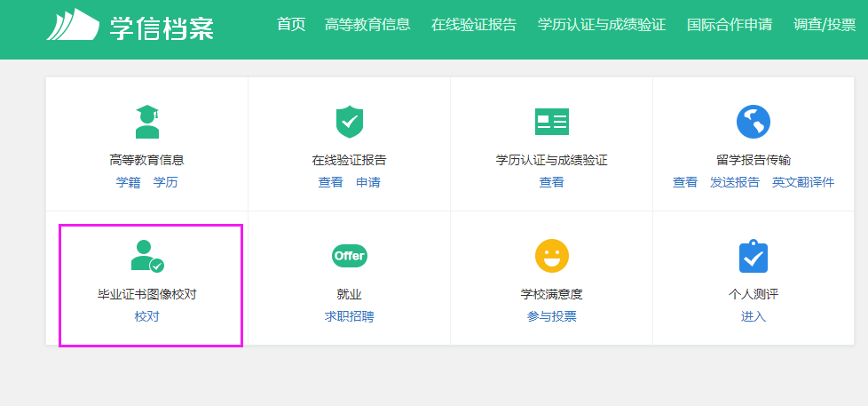
Task: Click the blue globe 留学报告传输 icon
Action: (753, 122)
